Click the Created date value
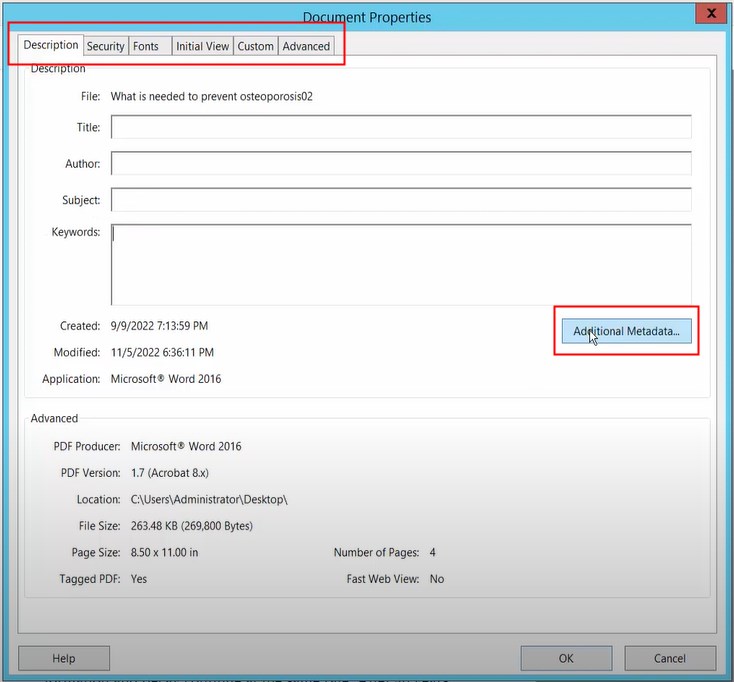 (159, 326)
